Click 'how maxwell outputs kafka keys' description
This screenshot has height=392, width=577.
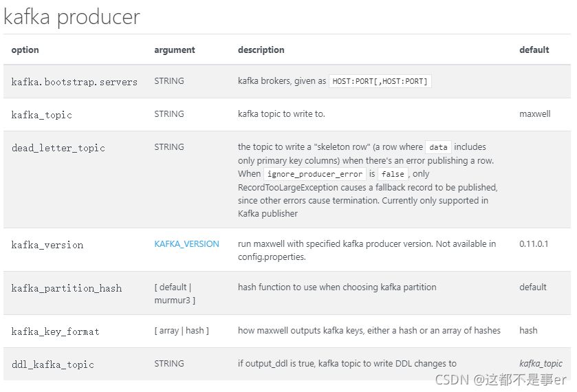click(369, 331)
